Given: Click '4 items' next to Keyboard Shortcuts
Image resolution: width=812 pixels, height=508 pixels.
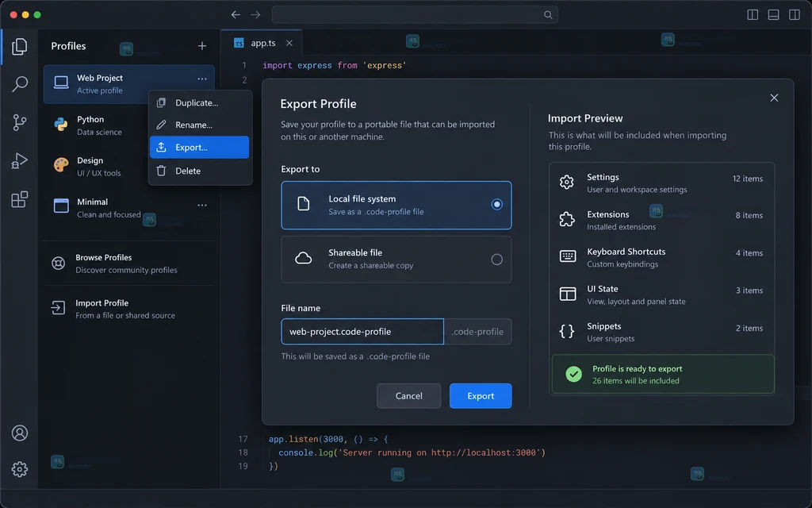Looking at the screenshot, I should 749,253.
